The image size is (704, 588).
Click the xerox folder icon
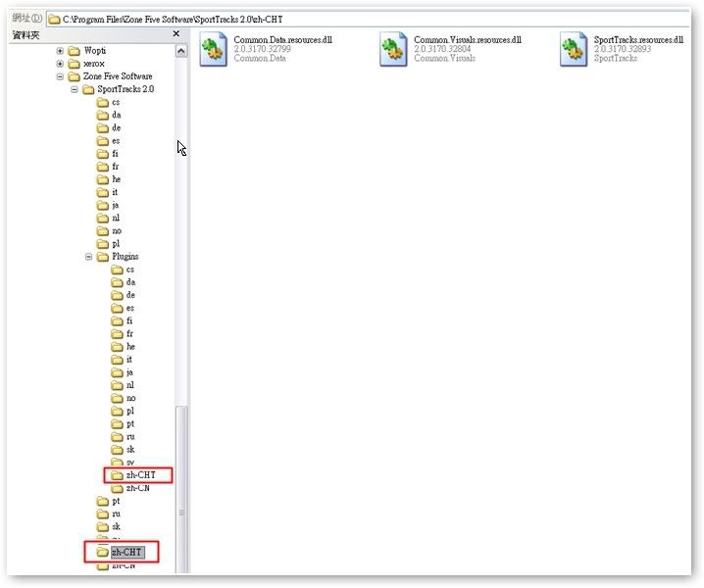(74, 64)
